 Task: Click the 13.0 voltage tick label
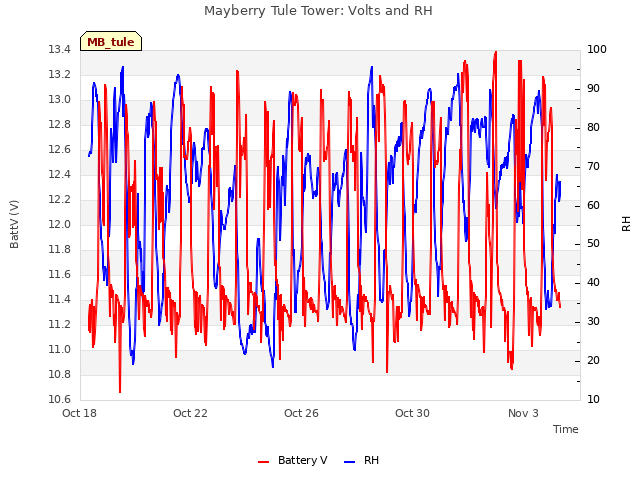point(60,100)
